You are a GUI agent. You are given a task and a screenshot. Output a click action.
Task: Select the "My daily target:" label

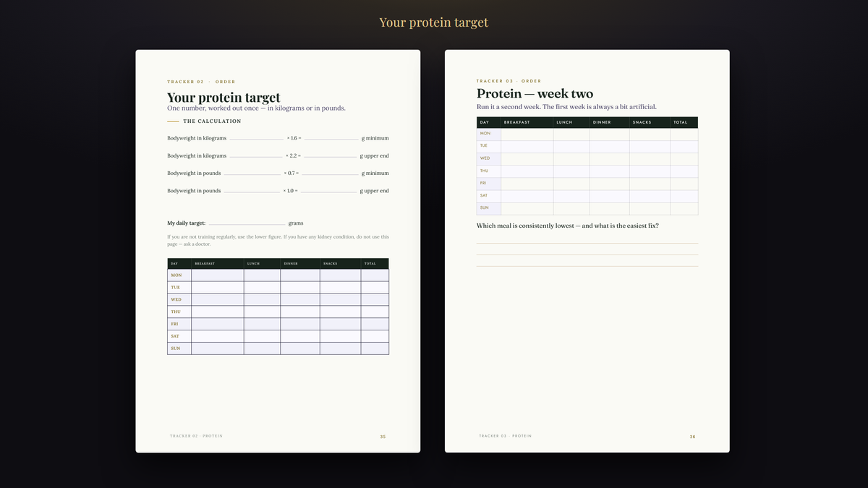[187, 223]
